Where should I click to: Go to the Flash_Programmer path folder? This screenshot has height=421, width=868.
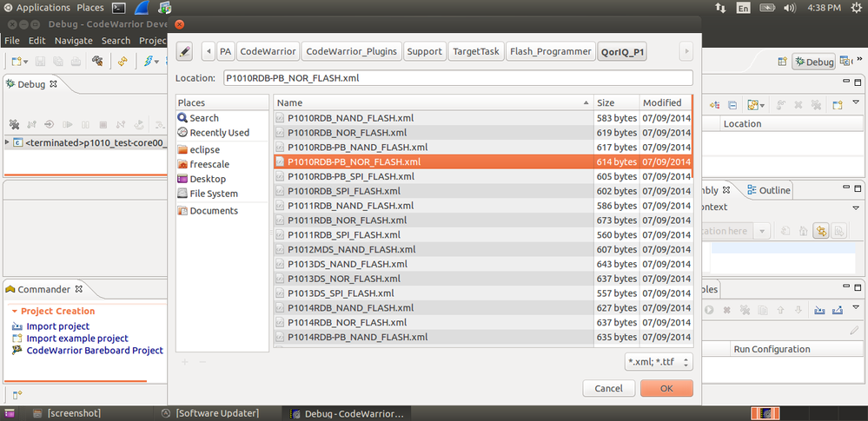551,51
